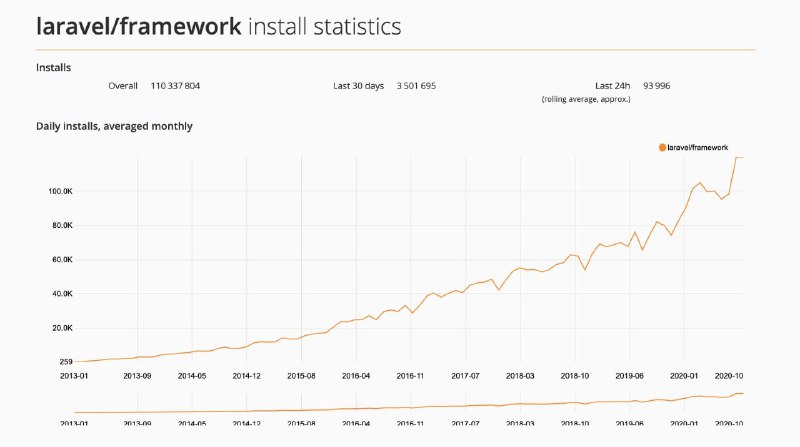Select the Last 30 days value 3 501 695
The height and width of the screenshot is (447, 800).
[416, 86]
